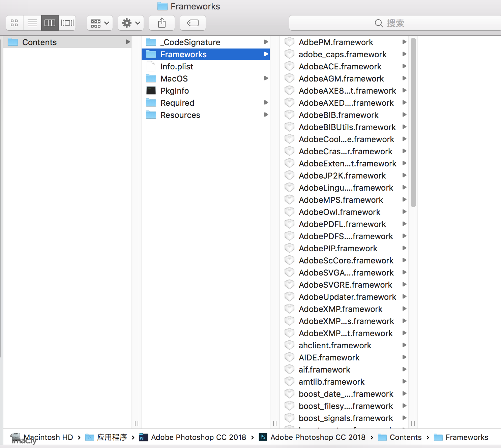Select AdobeJP2K.framework

[x=344, y=175]
